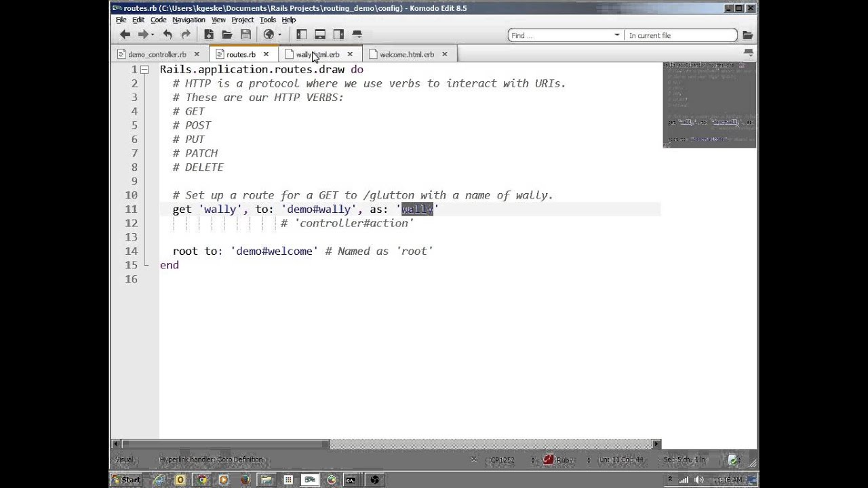Click the Redo toolbar icon

185,35
